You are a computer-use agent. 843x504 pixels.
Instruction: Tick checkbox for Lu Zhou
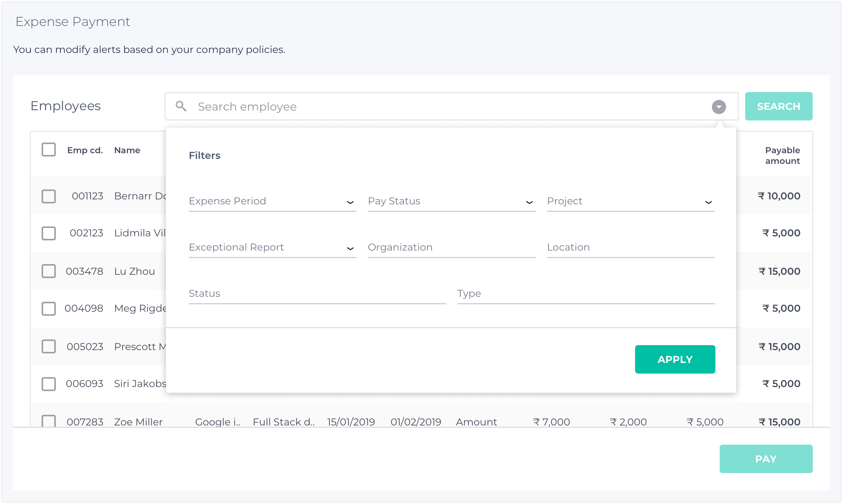click(x=49, y=271)
